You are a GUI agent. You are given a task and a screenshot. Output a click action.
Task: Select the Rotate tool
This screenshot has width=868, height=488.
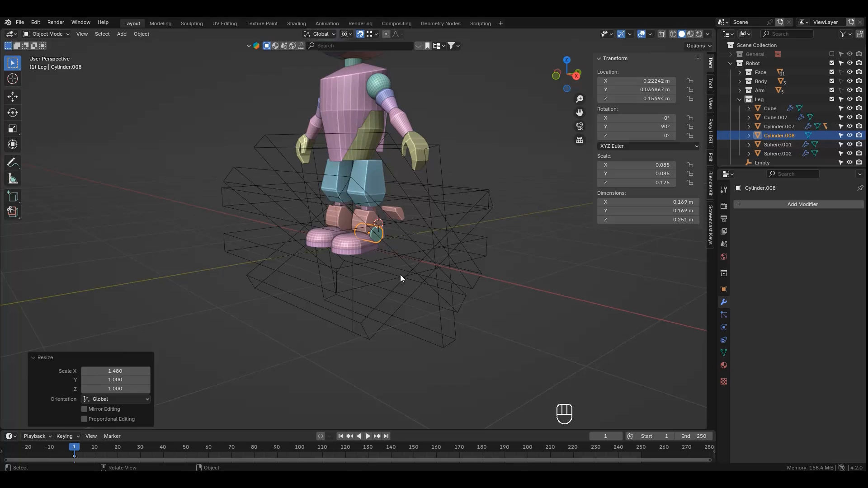pos(13,113)
